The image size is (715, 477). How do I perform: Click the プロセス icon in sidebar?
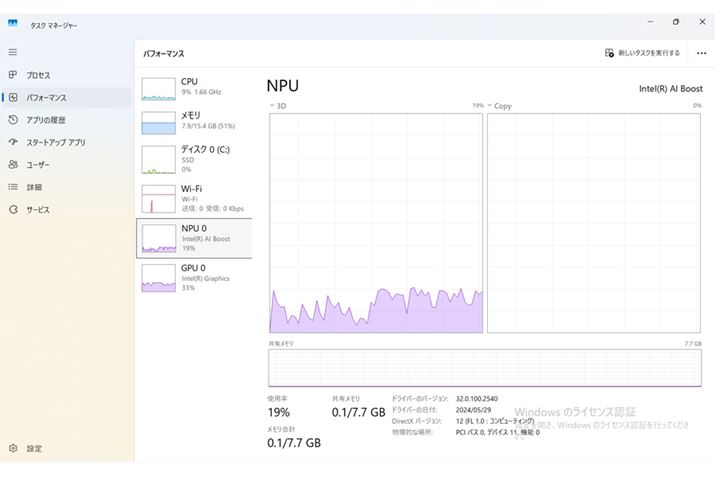pos(13,75)
